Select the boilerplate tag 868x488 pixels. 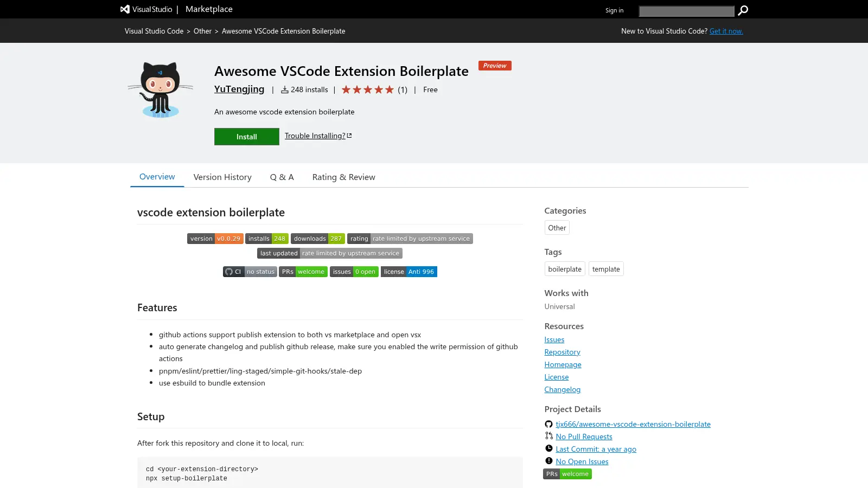pos(565,269)
